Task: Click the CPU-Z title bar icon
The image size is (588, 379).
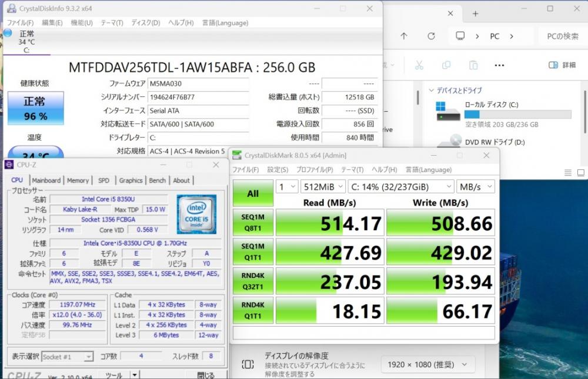Action: coord(9,165)
